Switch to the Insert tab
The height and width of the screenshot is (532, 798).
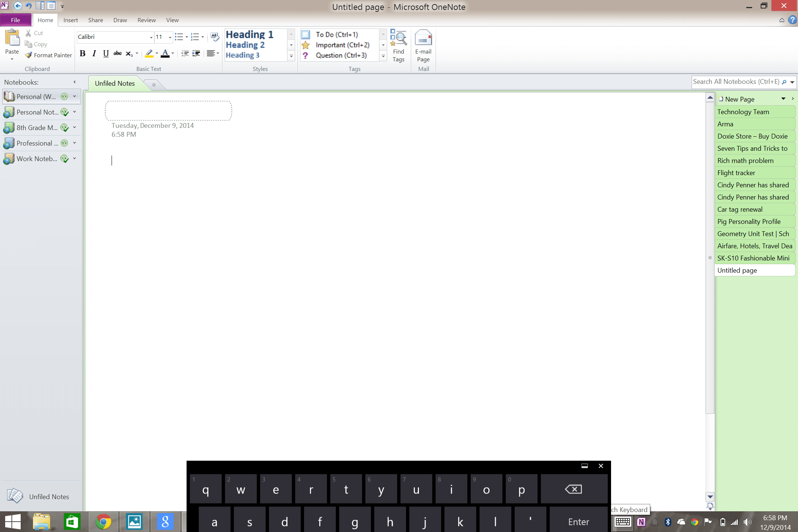click(71, 20)
